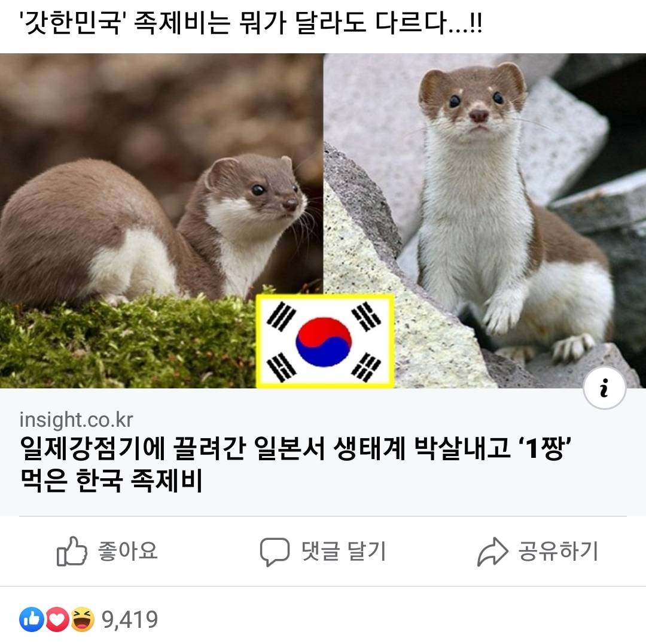The width and height of the screenshot is (646, 644).
Task: Click the post caption starting with '갓한민국'
Action: point(251,23)
